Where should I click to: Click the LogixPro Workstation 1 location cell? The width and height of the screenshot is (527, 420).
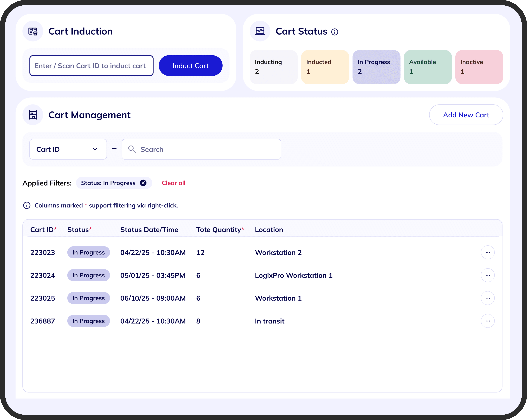pyautogui.click(x=294, y=275)
